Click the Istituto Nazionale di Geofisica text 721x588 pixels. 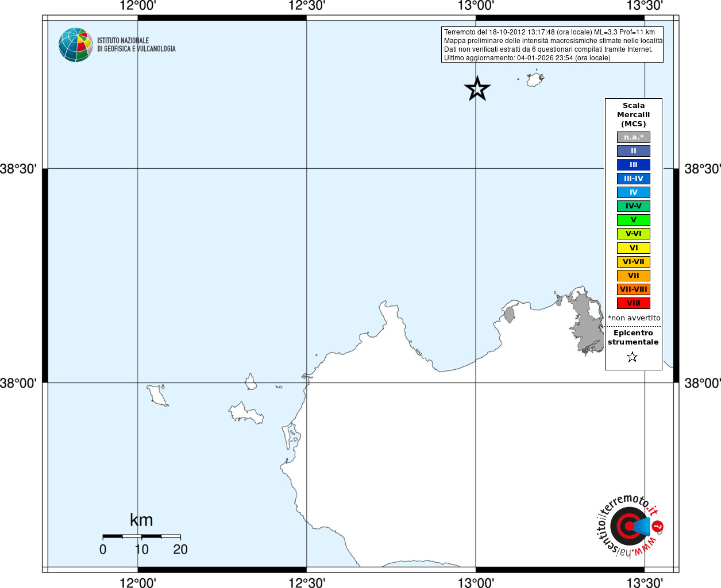click(x=136, y=45)
